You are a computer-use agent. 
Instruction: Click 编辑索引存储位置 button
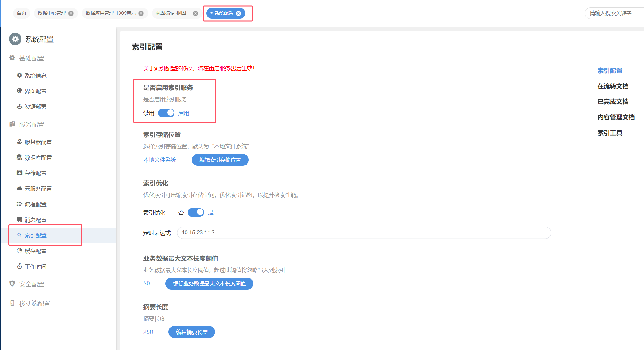point(220,160)
